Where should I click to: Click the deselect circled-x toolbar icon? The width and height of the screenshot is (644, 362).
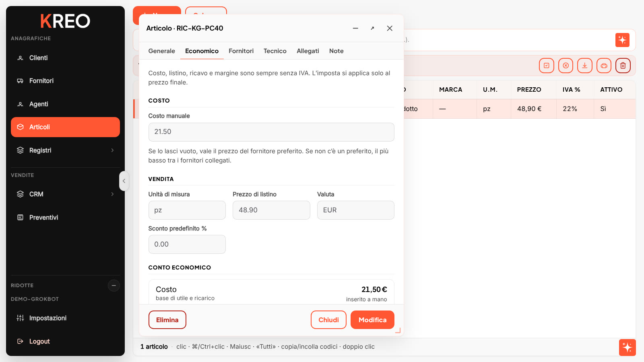[x=566, y=66]
